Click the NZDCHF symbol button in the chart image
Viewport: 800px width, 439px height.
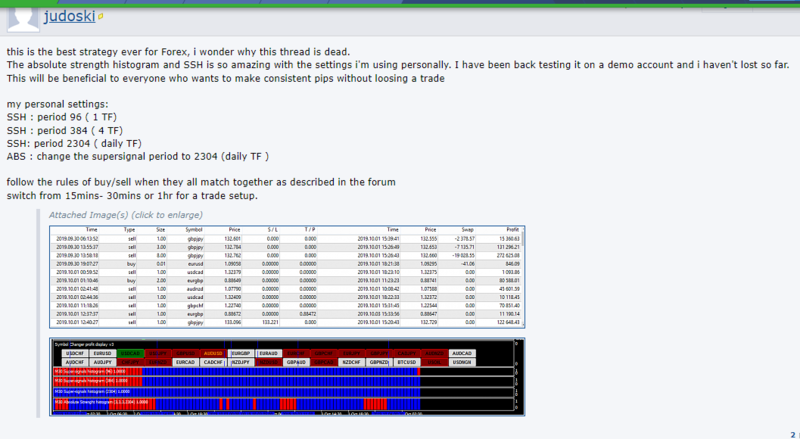pyautogui.click(x=352, y=362)
